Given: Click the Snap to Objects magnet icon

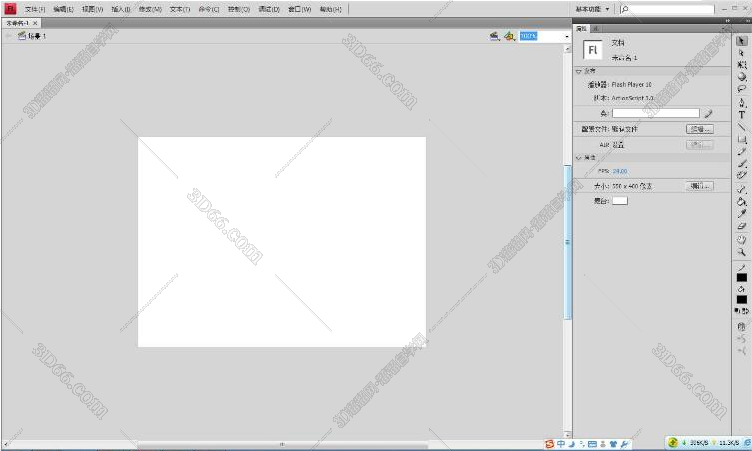Looking at the screenshot, I should [741, 327].
